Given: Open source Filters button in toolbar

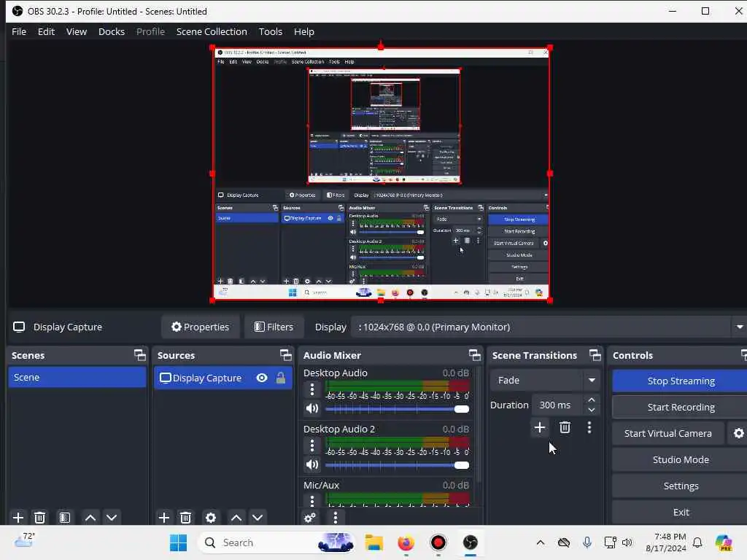Looking at the screenshot, I should (274, 327).
